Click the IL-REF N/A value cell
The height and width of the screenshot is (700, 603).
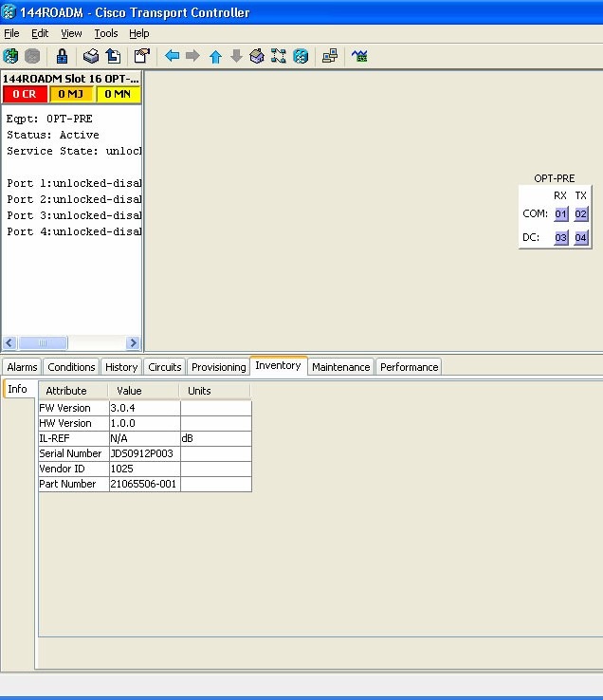(145, 438)
